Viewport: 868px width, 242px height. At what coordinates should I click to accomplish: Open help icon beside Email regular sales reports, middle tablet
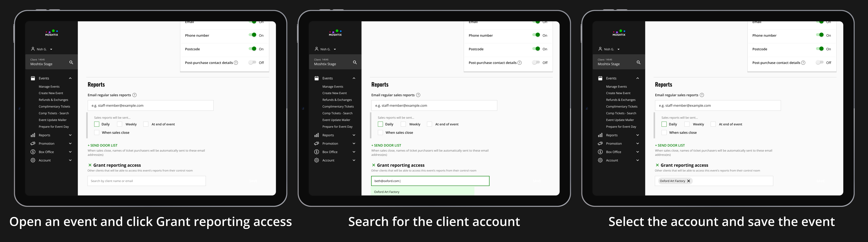418,95
